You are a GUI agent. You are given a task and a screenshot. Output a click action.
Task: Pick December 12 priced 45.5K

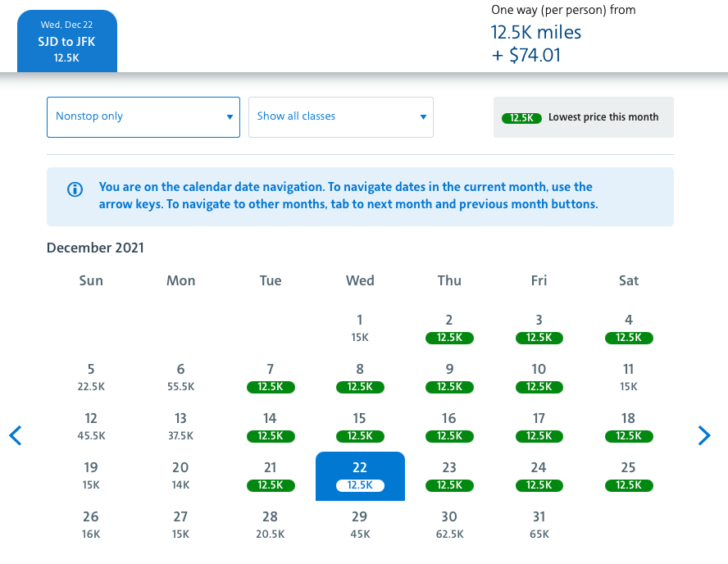pos(91,426)
